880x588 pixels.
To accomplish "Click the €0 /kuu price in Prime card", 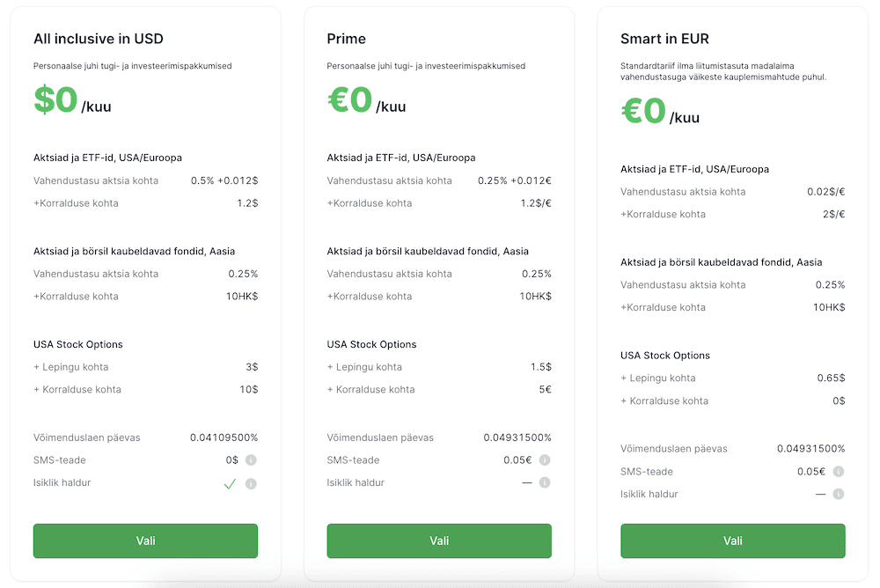I will point(366,101).
